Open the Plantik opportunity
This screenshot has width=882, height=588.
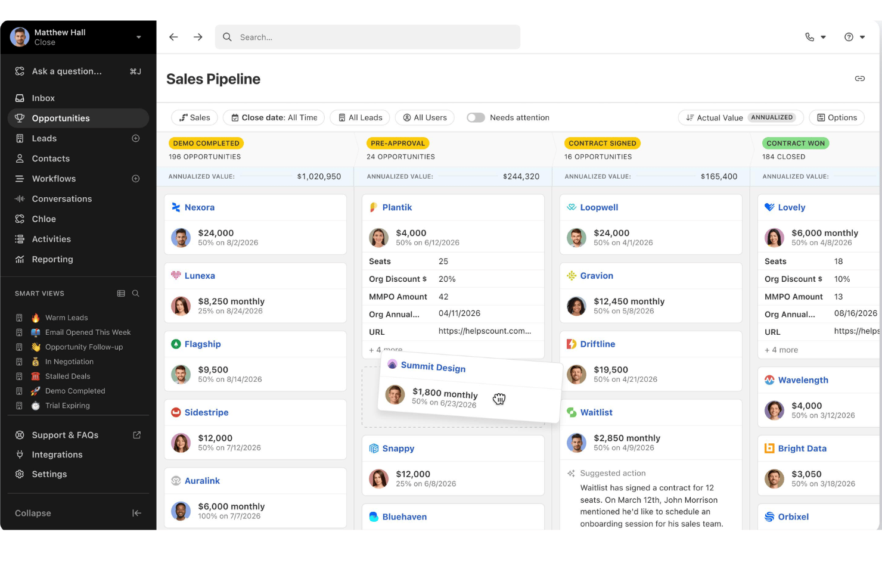pos(397,207)
